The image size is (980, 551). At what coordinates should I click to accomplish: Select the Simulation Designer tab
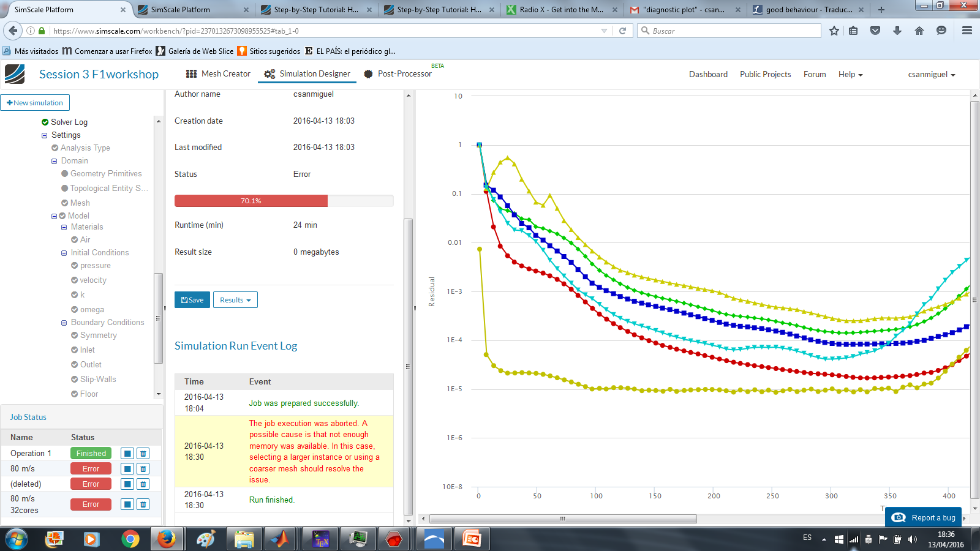pyautogui.click(x=307, y=73)
